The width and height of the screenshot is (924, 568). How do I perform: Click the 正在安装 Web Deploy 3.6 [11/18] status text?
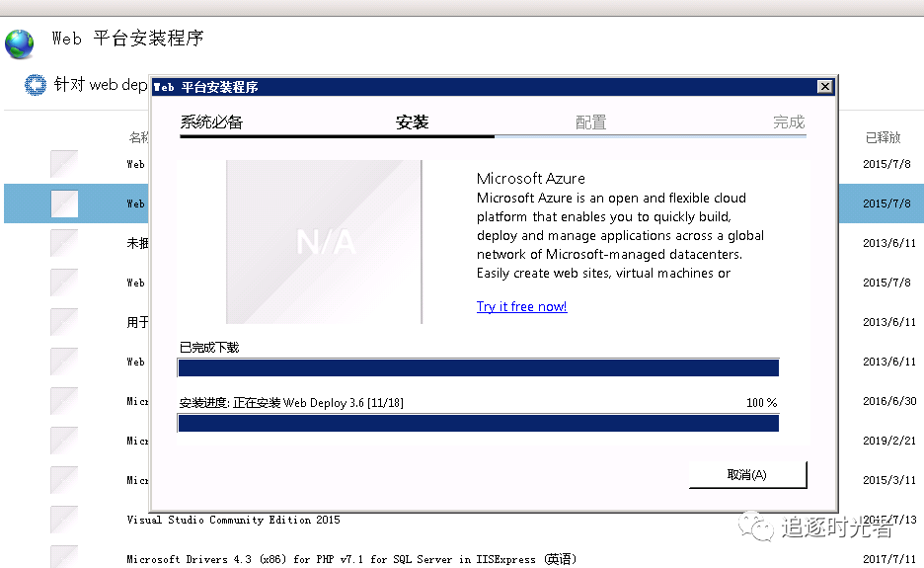tap(318, 403)
